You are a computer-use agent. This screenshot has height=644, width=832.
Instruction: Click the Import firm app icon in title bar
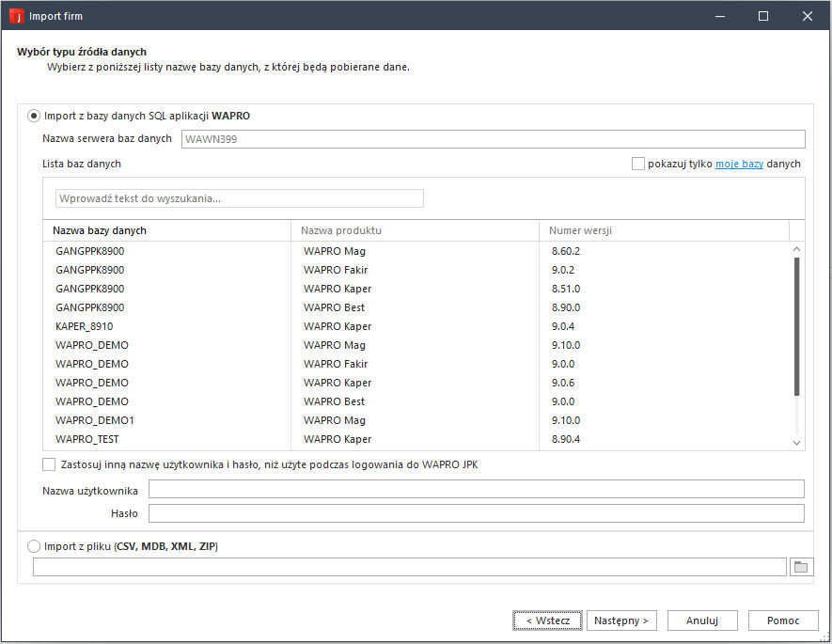click(16, 16)
